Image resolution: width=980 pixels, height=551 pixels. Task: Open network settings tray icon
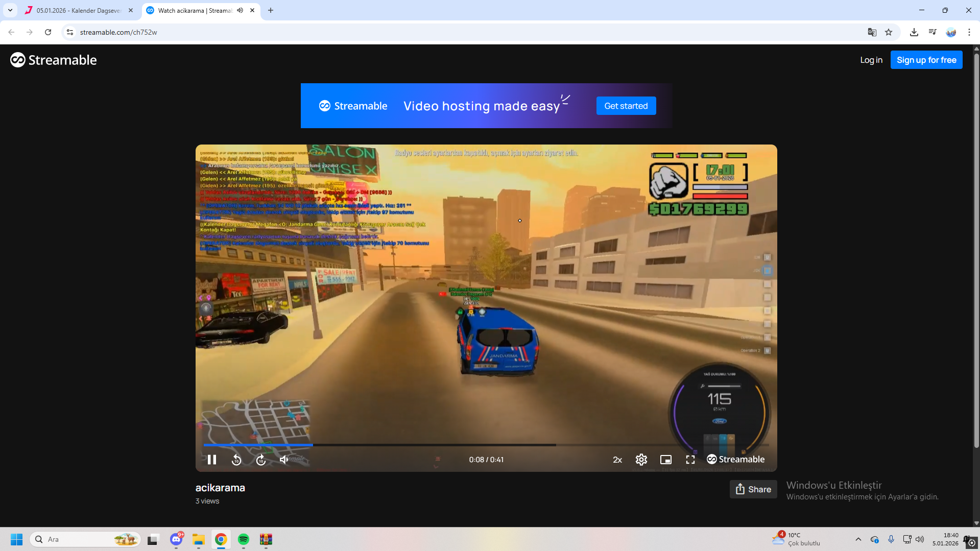point(907,539)
